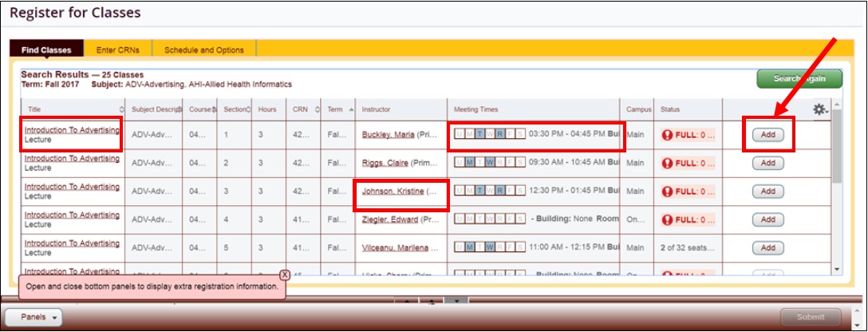The image size is (868, 332).
Task: Click the Submit button
Action: coord(810,316)
